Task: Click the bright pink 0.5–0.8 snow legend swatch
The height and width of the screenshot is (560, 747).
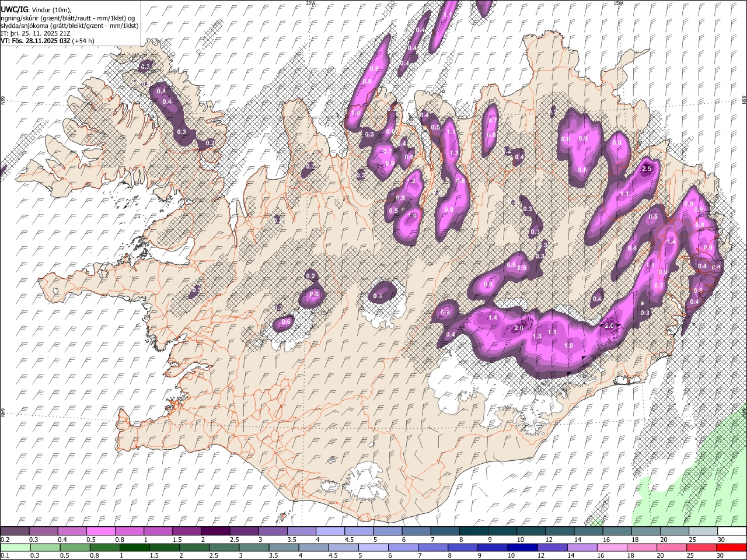Action: pos(102,531)
